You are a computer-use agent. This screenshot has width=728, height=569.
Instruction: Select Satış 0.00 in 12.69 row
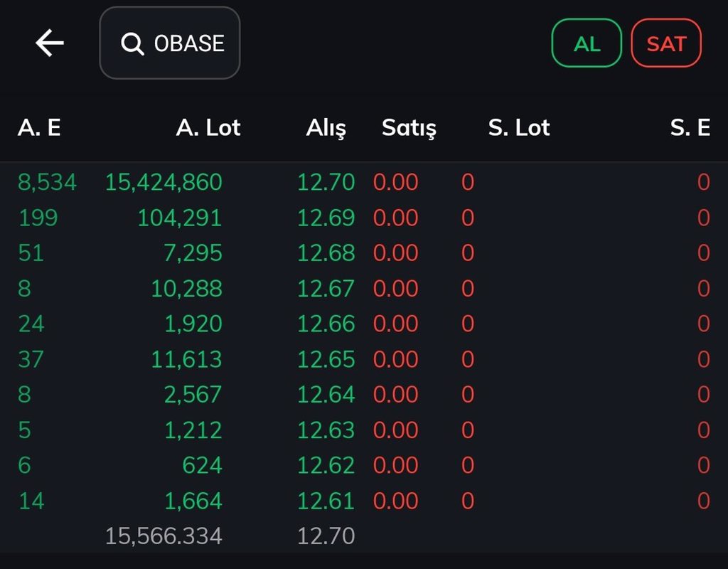[x=395, y=218]
